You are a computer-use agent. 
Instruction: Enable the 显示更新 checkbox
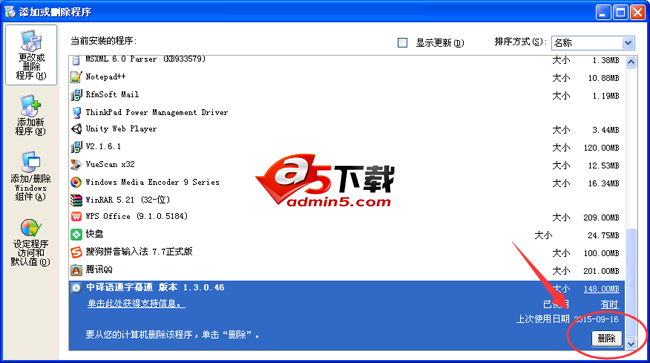(x=403, y=43)
